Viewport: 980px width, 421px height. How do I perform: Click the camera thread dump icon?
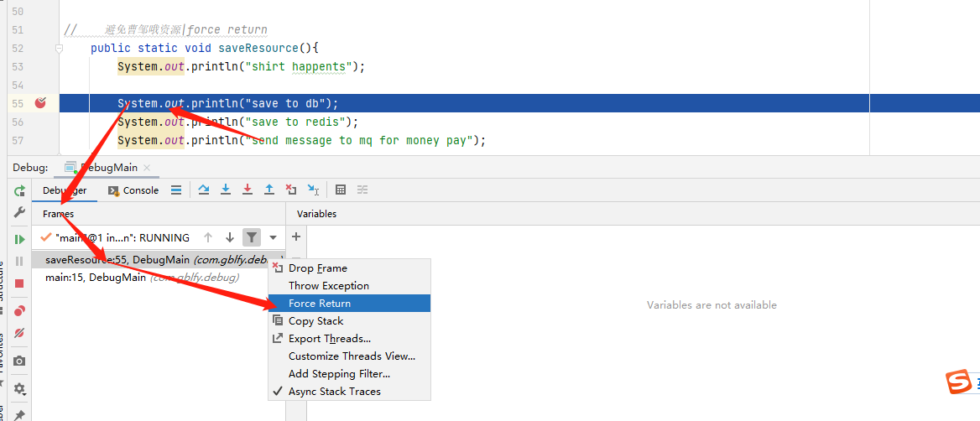19,361
